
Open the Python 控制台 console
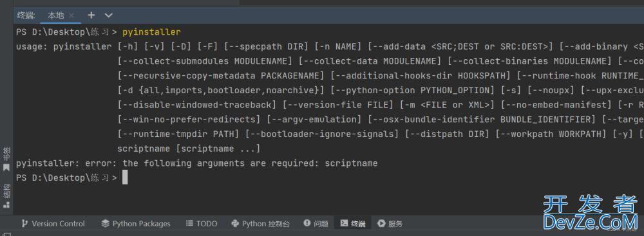pyautogui.click(x=261, y=224)
